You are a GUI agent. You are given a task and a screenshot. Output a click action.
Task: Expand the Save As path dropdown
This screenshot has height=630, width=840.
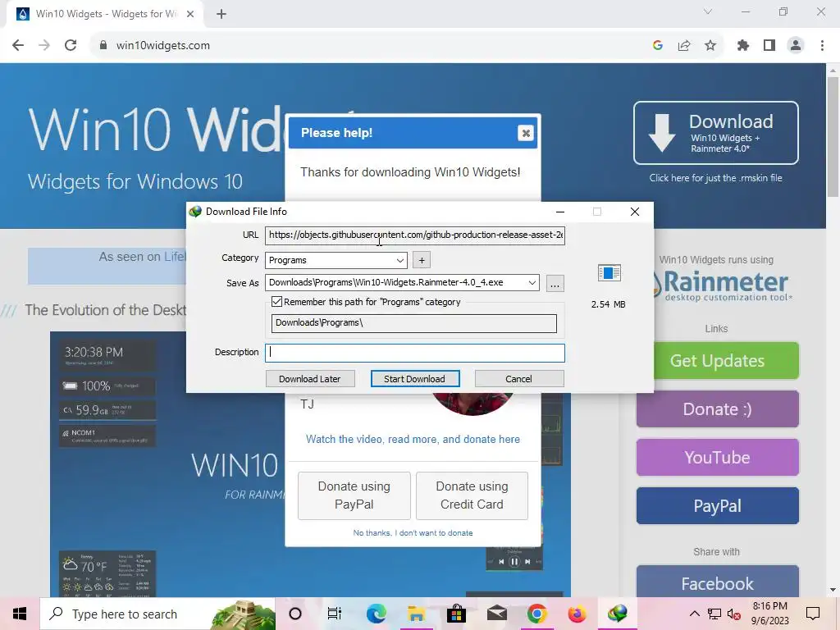(x=532, y=283)
